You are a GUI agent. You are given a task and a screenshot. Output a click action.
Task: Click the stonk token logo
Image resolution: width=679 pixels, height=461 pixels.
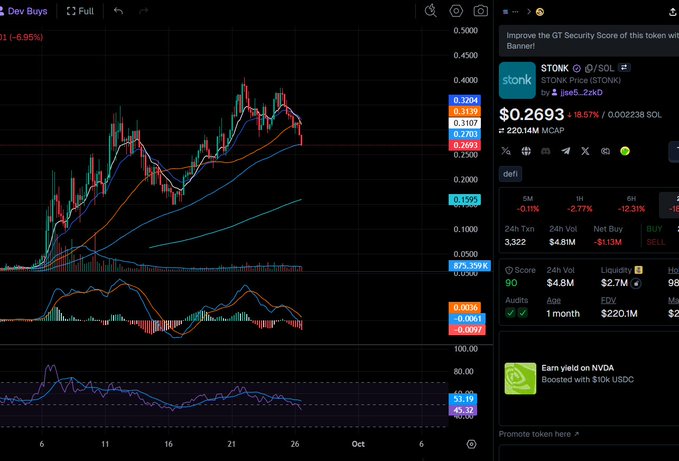(x=517, y=81)
